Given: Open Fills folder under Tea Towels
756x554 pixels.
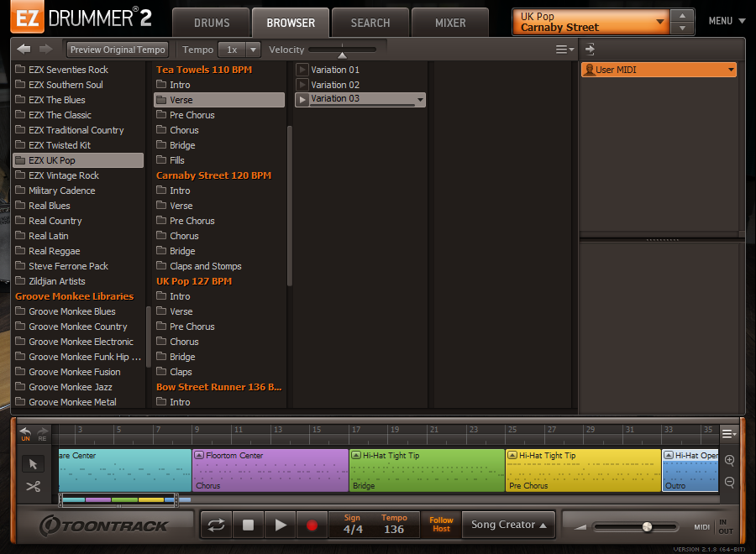Looking at the screenshot, I should coord(219,160).
